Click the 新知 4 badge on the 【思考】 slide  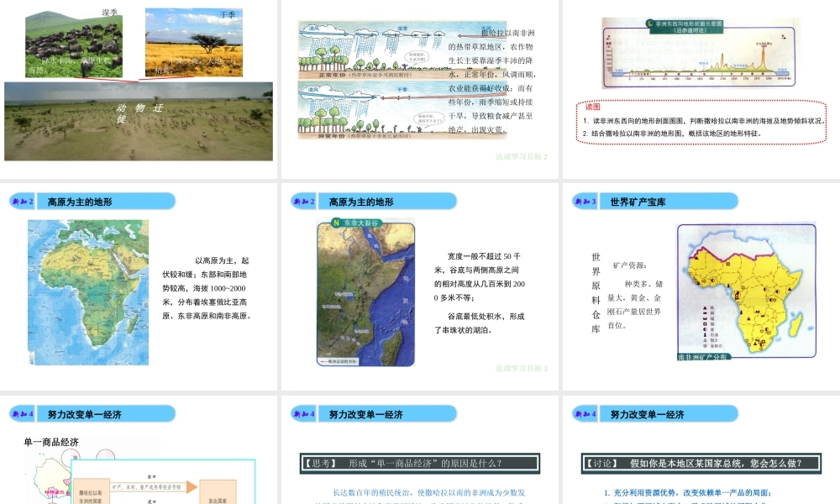[x=303, y=414]
